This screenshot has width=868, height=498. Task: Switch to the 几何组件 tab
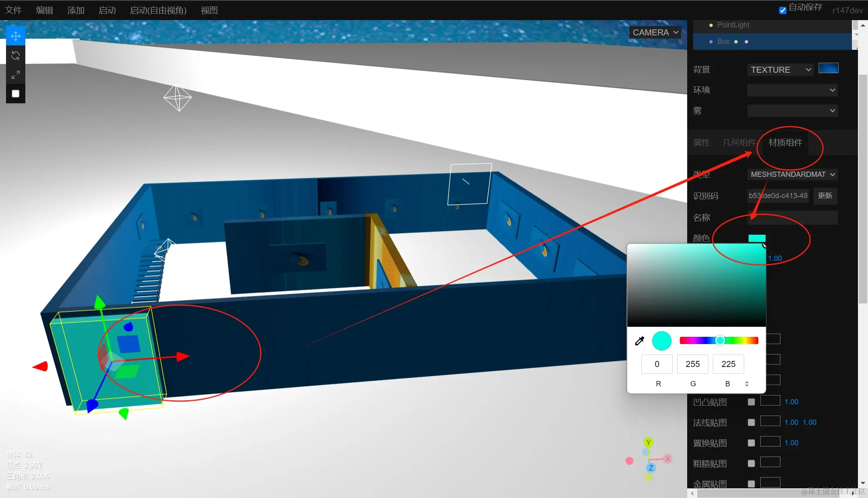point(739,143)
